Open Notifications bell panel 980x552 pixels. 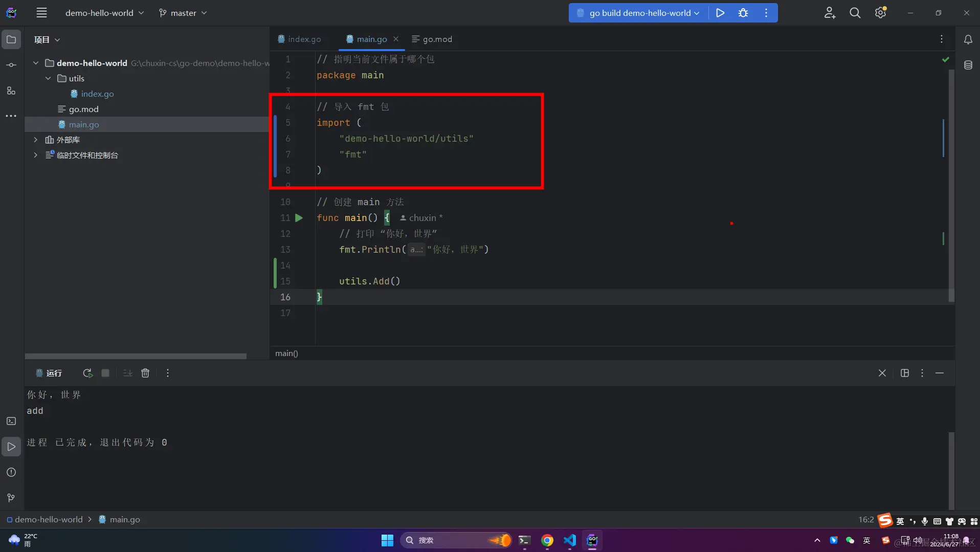[968, 39]
